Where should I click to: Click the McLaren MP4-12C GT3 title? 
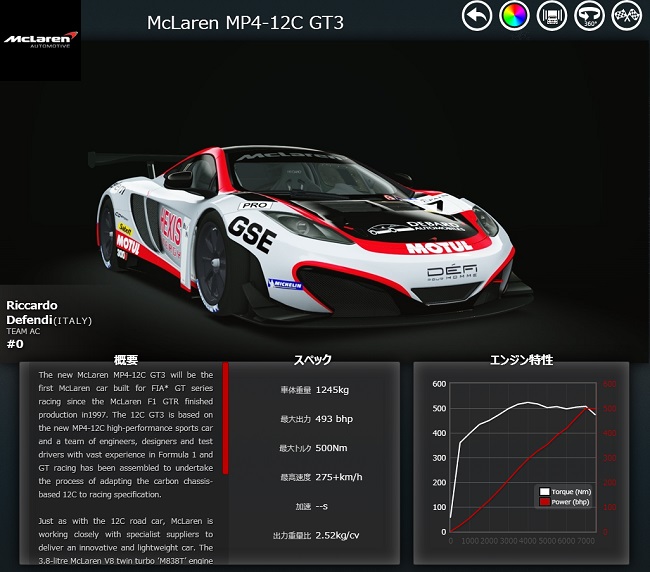coord(245,23)
